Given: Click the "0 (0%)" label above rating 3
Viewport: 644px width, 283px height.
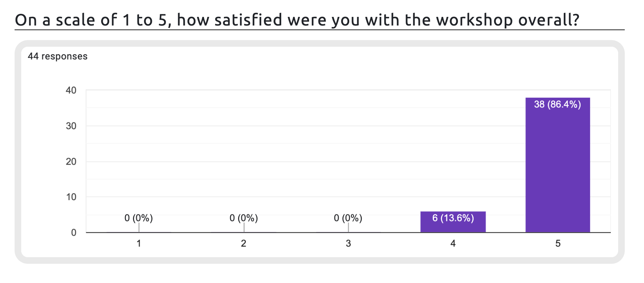Looking at the screenshot, I should coord(348,218).
